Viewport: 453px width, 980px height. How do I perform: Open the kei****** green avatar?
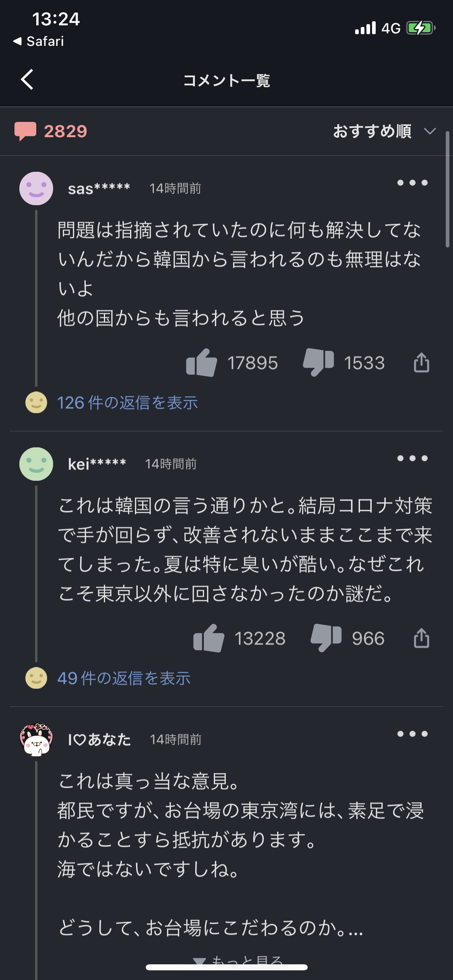point(36,464)
